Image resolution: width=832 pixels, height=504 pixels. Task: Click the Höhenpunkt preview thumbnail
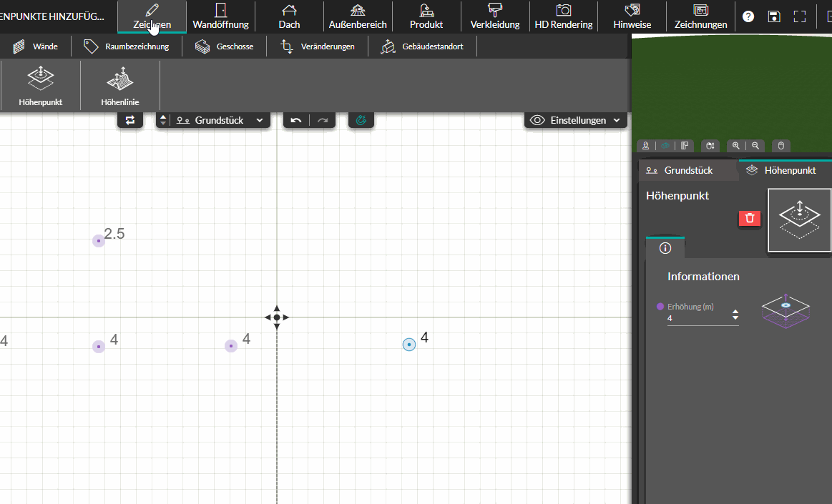(x=799, y=220)
